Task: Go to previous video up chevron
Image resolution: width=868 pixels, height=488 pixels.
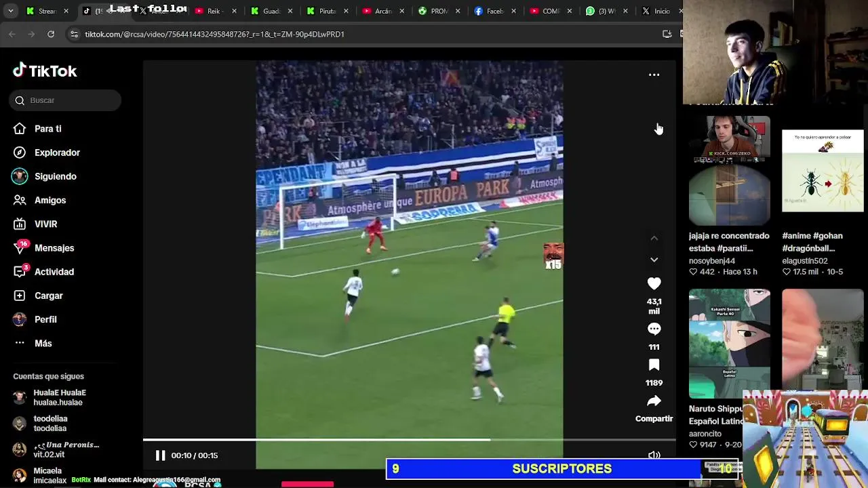Action: pos(654,238)
